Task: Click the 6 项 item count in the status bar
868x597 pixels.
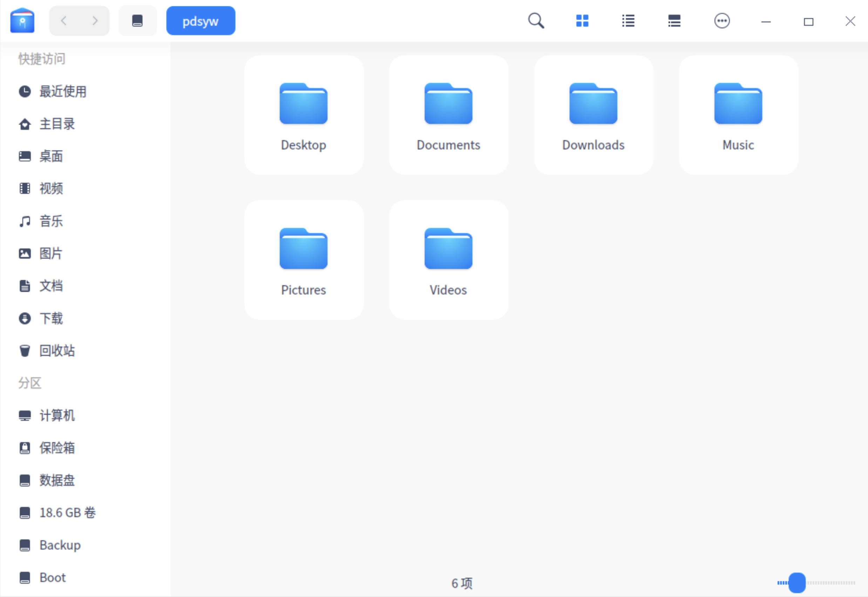Action: tap(462, 584)
